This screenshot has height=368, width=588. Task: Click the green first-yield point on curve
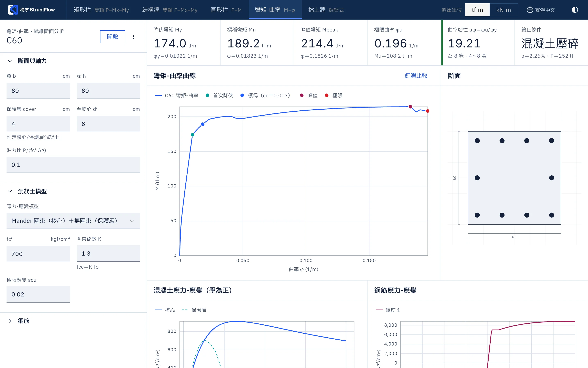point(193,135)
